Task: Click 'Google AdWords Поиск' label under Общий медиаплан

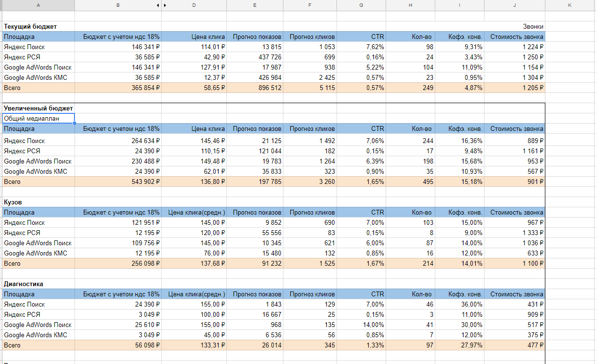Action: click(38, 161)
